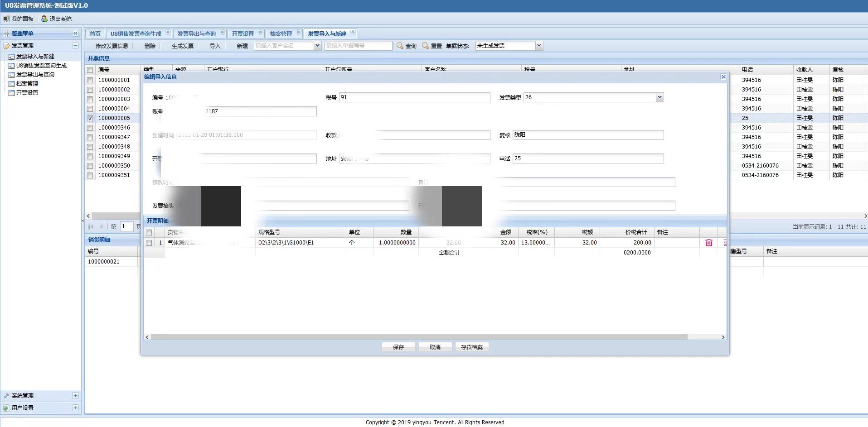Click main grid scrollbar right arrow
This screenshot has width=868, height=427.
pos(865,216)
